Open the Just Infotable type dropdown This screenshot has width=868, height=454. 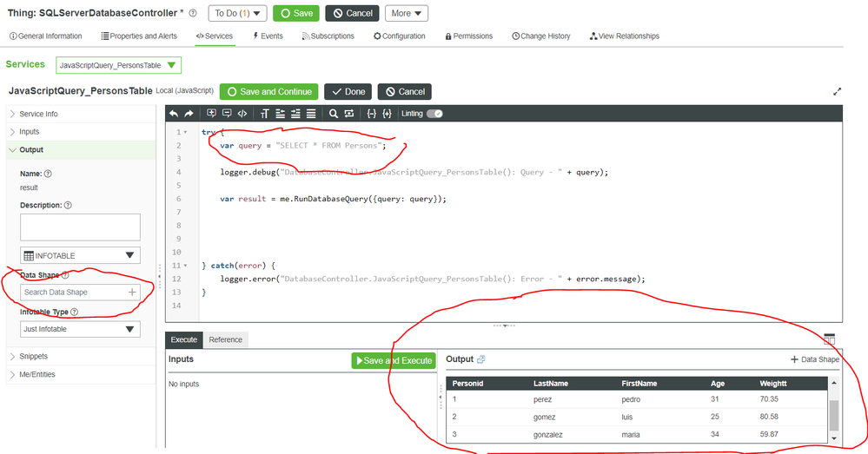[80, 329]
